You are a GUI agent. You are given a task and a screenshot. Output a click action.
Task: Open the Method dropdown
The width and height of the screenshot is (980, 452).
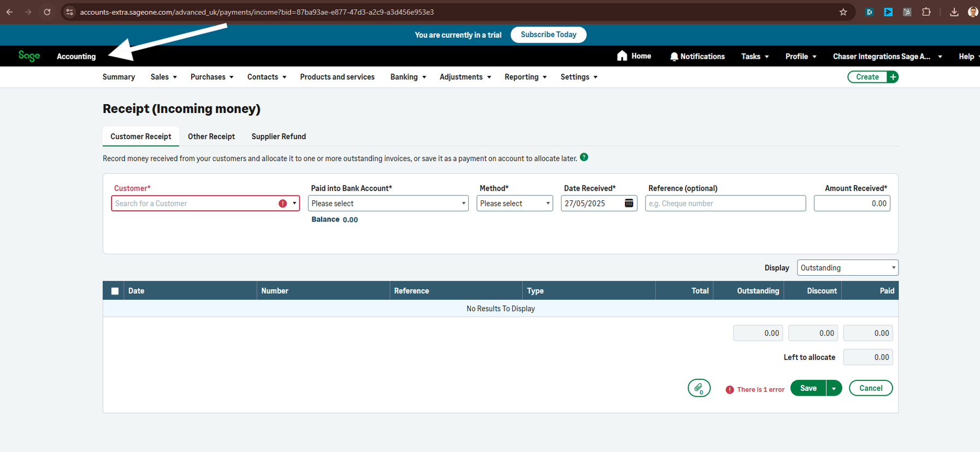click(x=514, y=203)
